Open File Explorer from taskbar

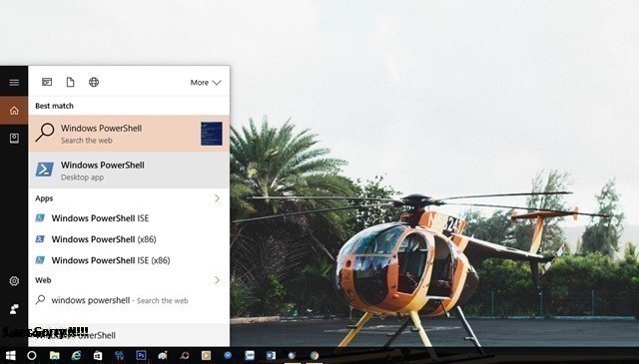[55, 356]
